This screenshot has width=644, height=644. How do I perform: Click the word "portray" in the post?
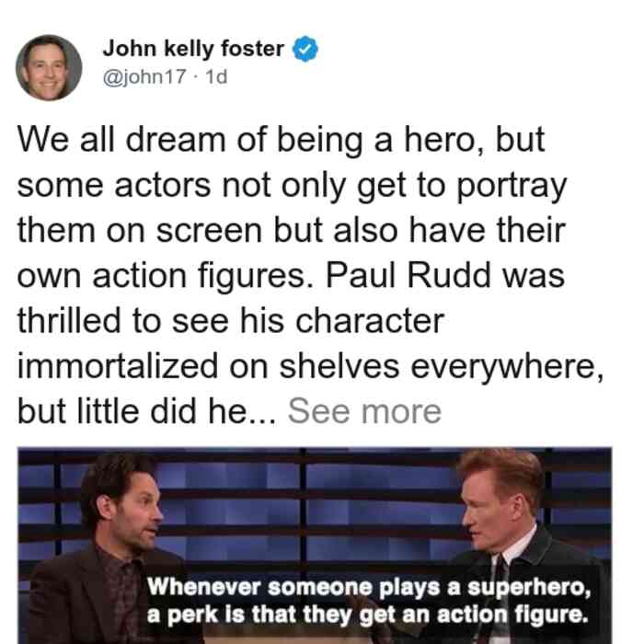pos(512,187)
